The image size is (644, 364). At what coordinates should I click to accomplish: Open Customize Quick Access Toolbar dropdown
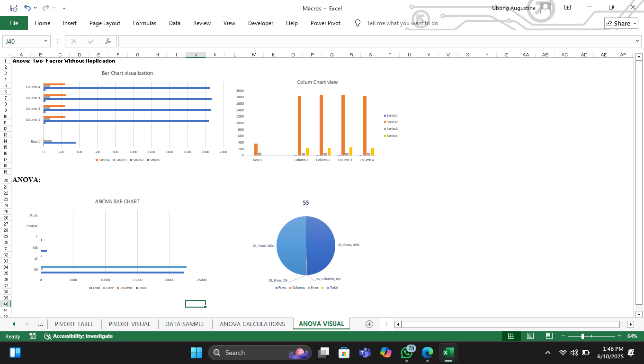[64, 8]
